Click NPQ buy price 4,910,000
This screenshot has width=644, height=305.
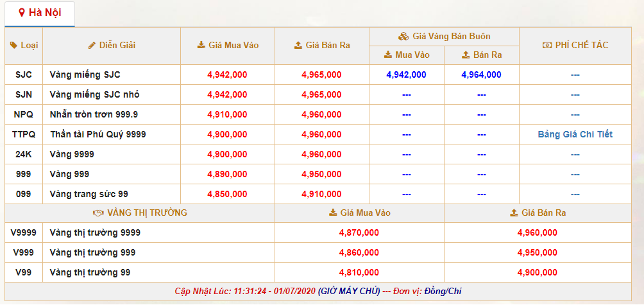click(x=228, y=115)
